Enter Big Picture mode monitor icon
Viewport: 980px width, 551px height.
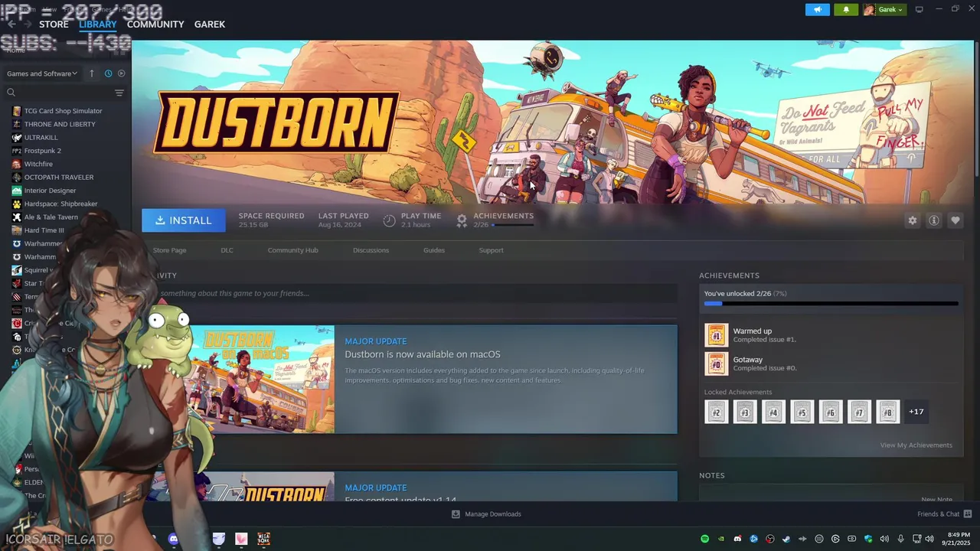coord(919,9)
